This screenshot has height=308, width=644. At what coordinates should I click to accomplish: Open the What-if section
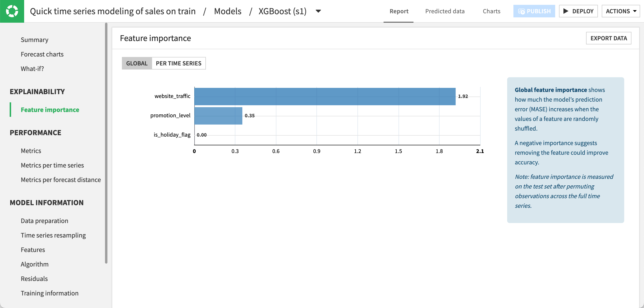(x=32, y=69)
